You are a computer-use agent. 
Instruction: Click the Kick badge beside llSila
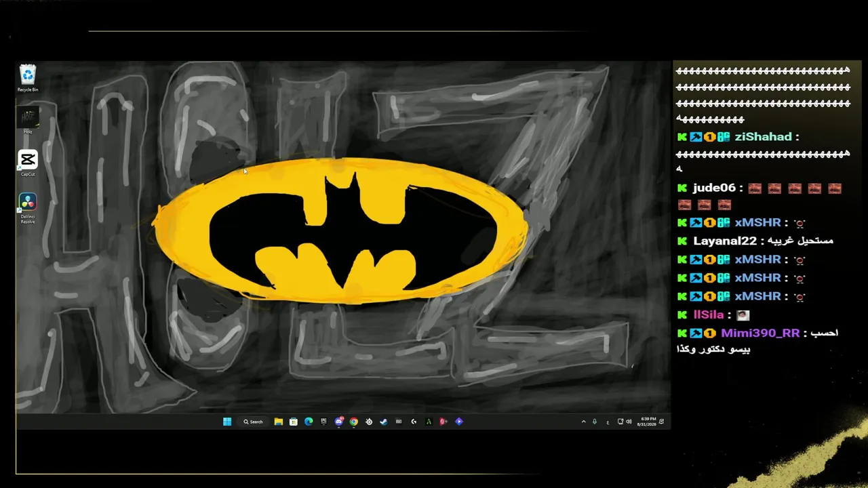click(x=682, y=314)
